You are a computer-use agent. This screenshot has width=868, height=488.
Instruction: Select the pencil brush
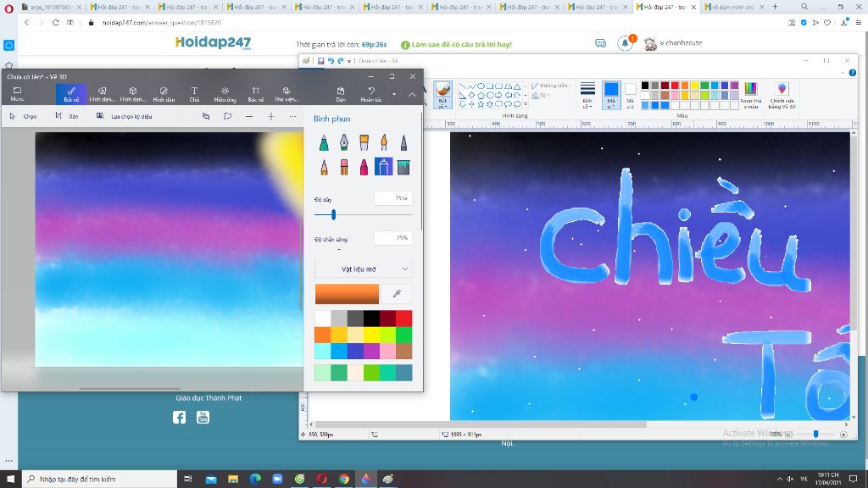pos(324,167)
